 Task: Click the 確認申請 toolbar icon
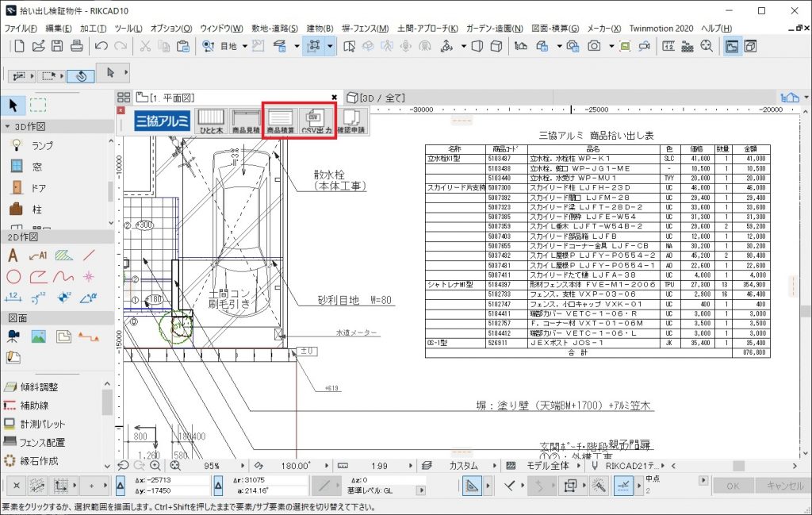[351, 121]
